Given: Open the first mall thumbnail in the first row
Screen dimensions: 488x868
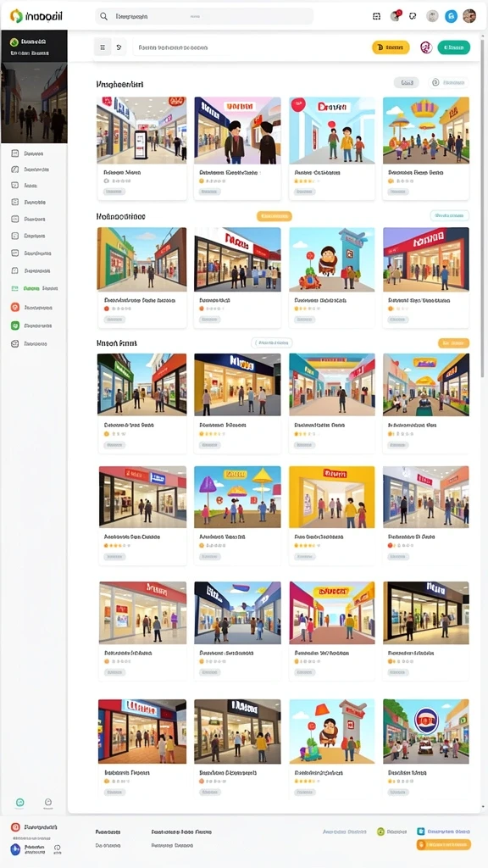Looking at the screenshot, I should [x=141, y=130].
